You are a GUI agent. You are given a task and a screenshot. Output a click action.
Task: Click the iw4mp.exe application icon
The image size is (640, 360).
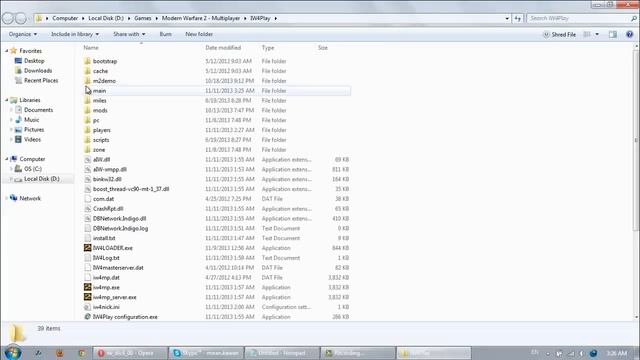(87, 287)
